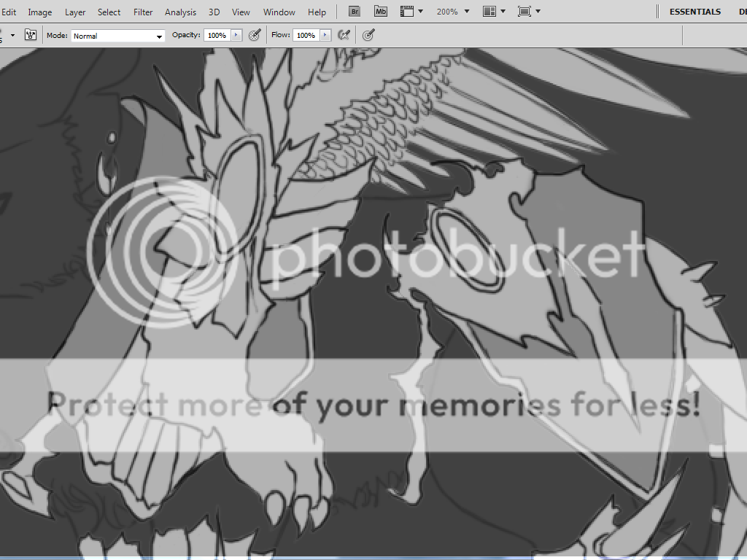Enable airbrush mode next to Flow
Viewport: 747px width, 560px height.
(344, 35)
